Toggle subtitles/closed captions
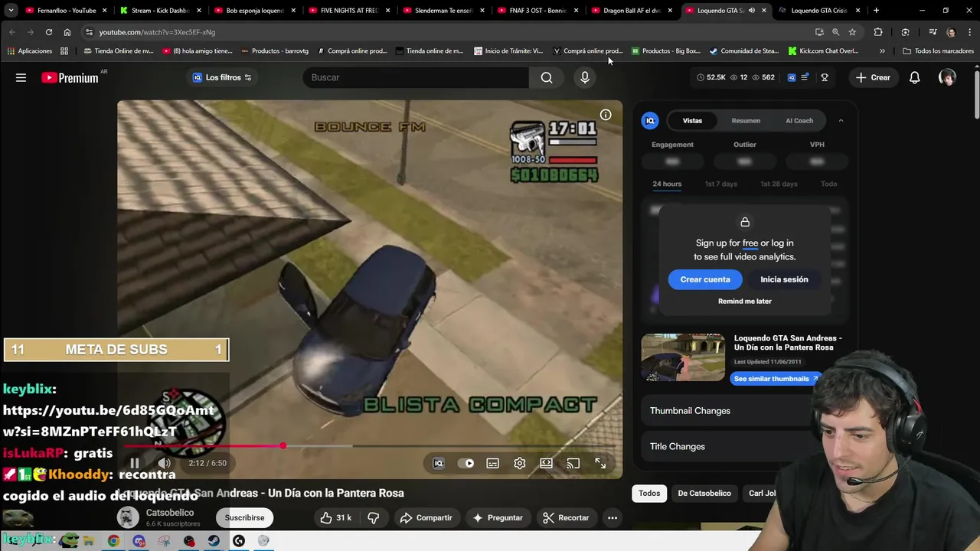Viewport: 980px width, 551px height. click(493, 463)
